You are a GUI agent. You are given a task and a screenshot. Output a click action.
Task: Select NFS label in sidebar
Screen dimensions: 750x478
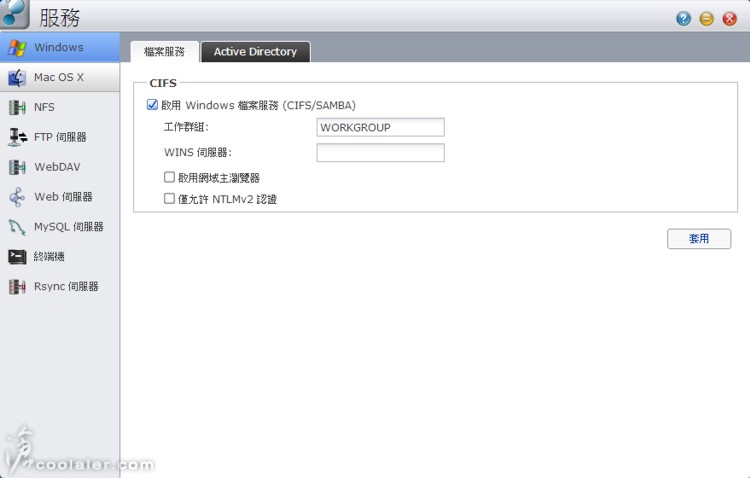click(x=44, y=107)
